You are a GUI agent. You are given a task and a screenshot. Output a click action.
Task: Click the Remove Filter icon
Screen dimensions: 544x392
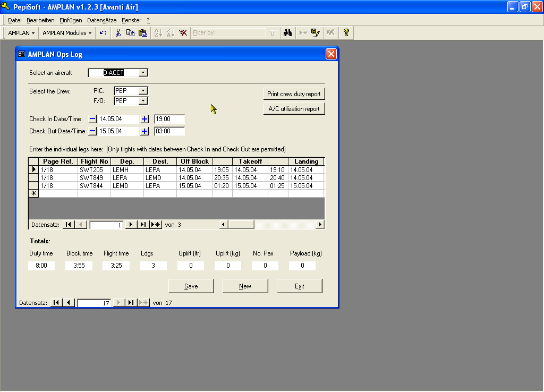[183, 33]
